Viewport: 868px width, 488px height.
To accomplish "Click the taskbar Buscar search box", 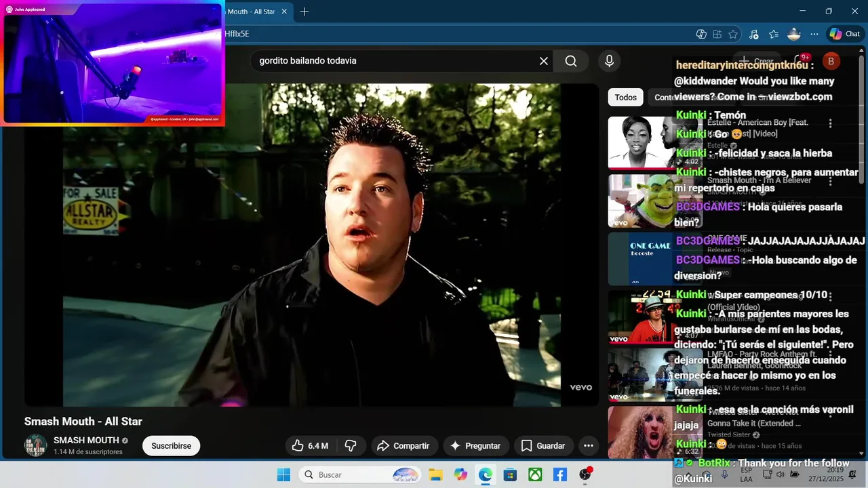I will (360, 474).
